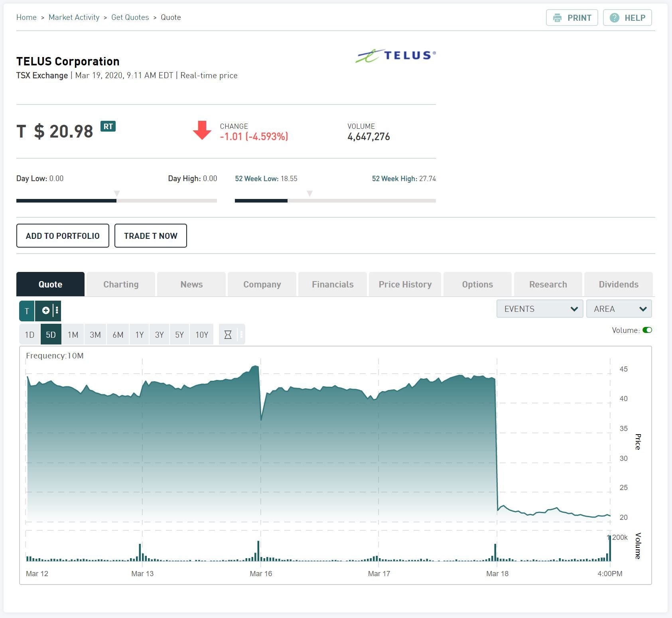Click the Print icon
Image resolution: width=672 pixels, height=618 pixels.
558,18
